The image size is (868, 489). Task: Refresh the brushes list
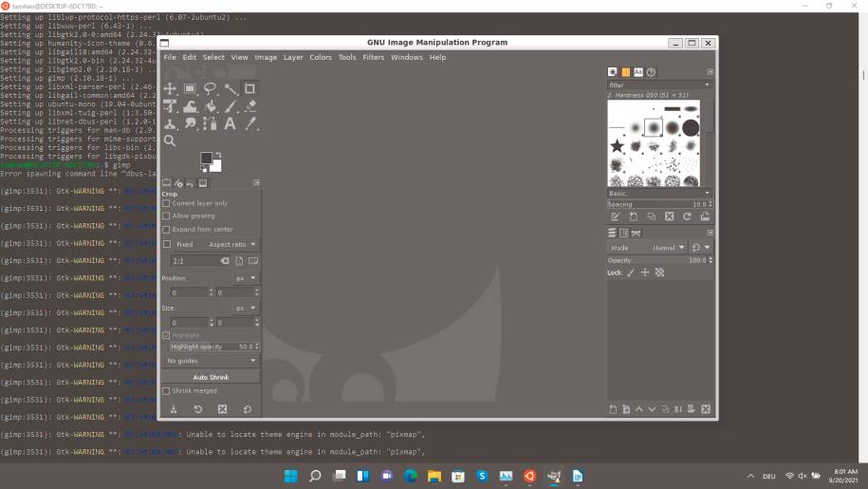(x=687, y=216)
